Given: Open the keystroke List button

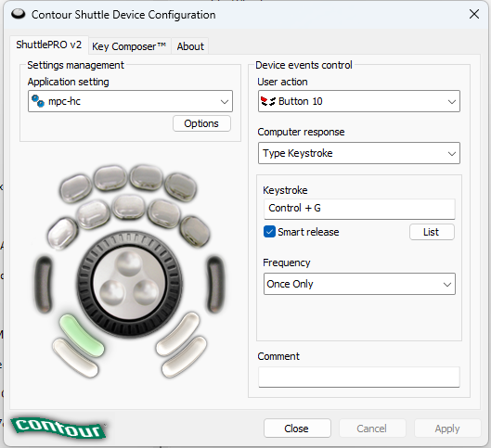Looking at the screenshot, I should click(x=432, y=232).
